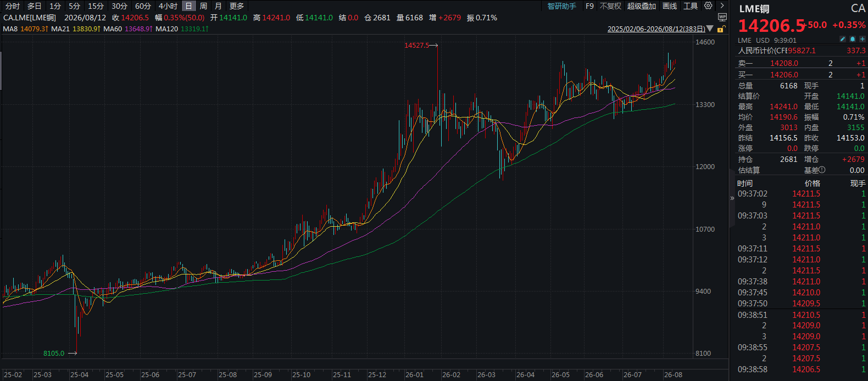
Task: Select the 周 weekly period tab
Action: coord(204,6)
